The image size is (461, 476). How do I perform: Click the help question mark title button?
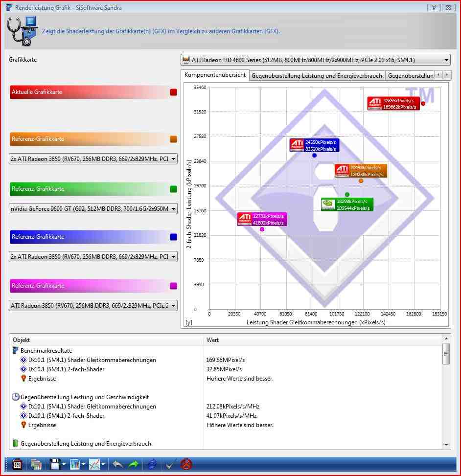[434, 7]
